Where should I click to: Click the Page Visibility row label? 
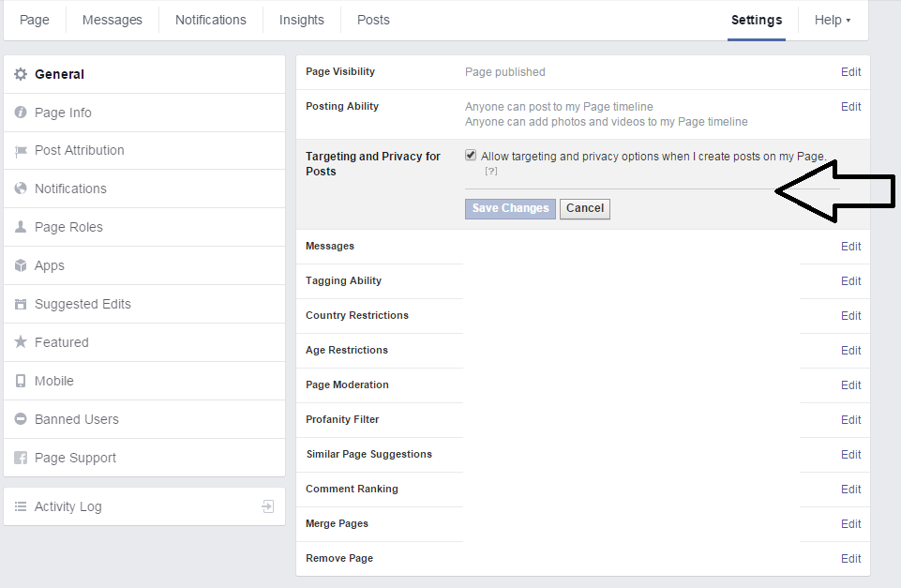pyautogui.click(x=340, y=72)
